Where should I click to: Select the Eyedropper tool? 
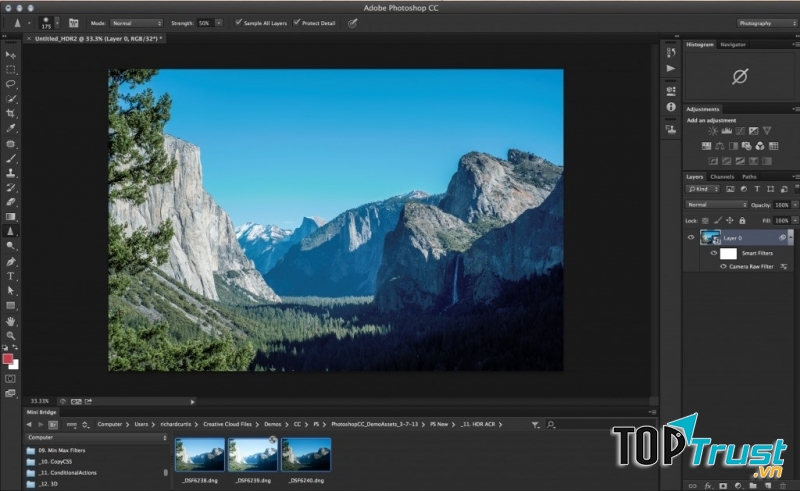click(10, 128)
